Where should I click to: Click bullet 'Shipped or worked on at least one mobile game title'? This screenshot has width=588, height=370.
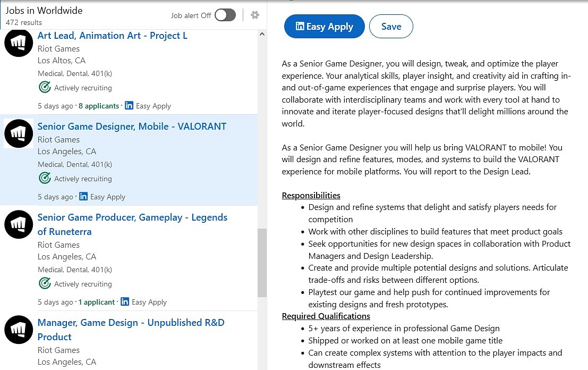click(405, 340)
